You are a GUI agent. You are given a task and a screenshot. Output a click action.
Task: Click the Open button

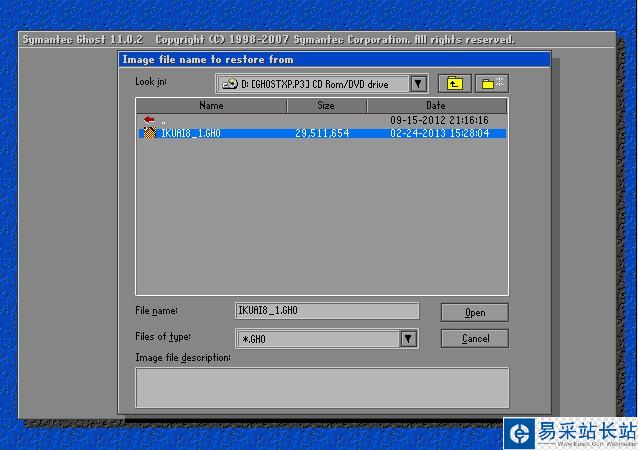click(474, 312)
